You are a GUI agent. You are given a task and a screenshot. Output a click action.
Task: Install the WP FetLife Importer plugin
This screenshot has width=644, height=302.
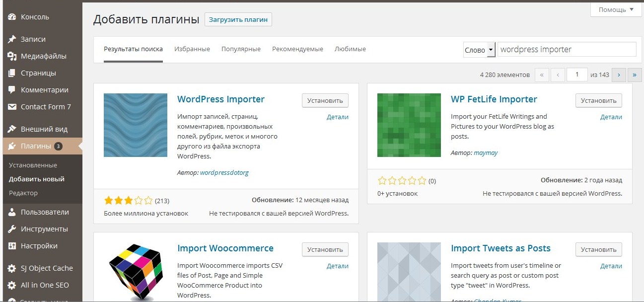(599, 100)
